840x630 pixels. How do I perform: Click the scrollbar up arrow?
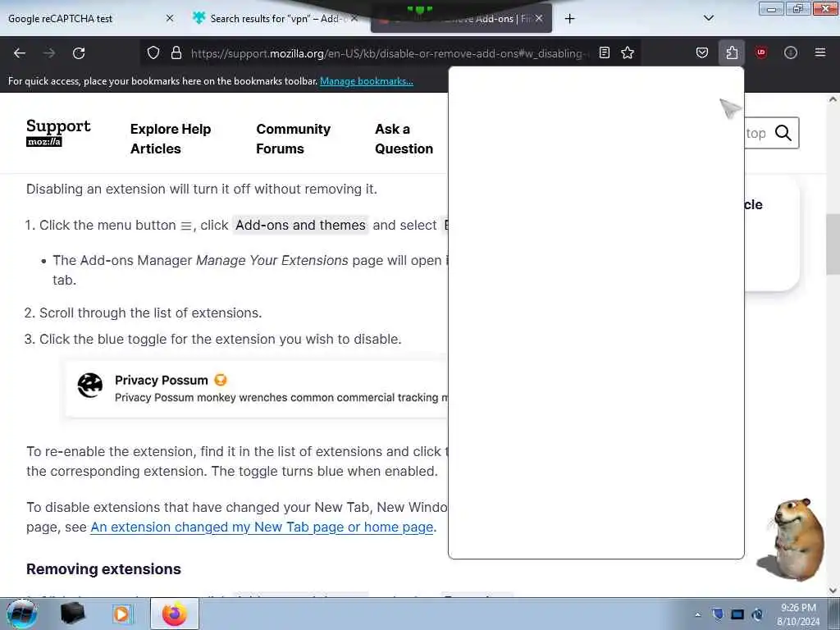833,99
